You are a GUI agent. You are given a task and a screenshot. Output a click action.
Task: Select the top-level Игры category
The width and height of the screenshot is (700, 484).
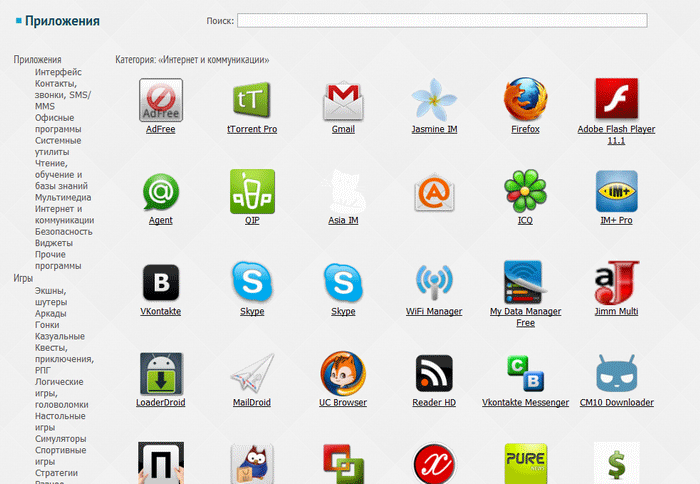[x=23, y=278]
